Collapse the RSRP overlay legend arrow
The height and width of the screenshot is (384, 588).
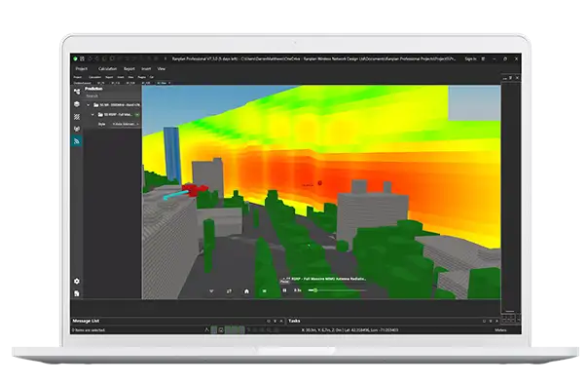(283, 279)
